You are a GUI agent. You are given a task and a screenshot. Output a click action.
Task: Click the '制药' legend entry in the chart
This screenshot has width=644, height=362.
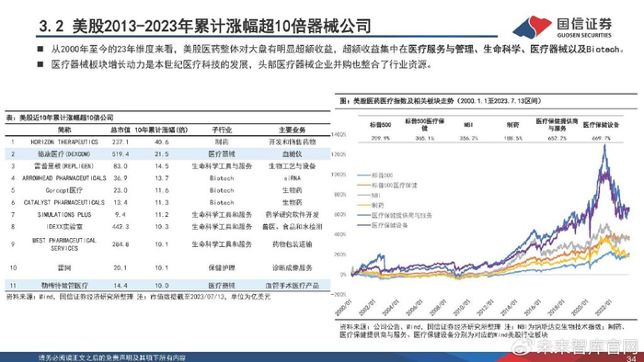click(371, 206)
